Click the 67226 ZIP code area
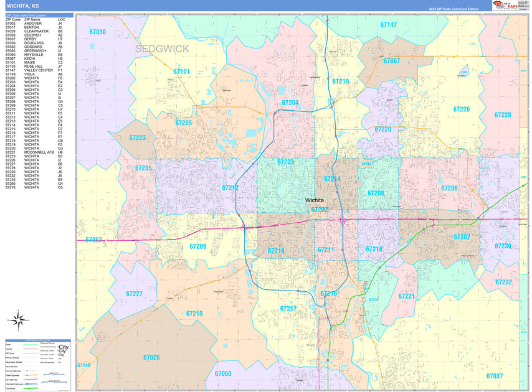This screenshot has width=532, height=392. coord(462,110)
